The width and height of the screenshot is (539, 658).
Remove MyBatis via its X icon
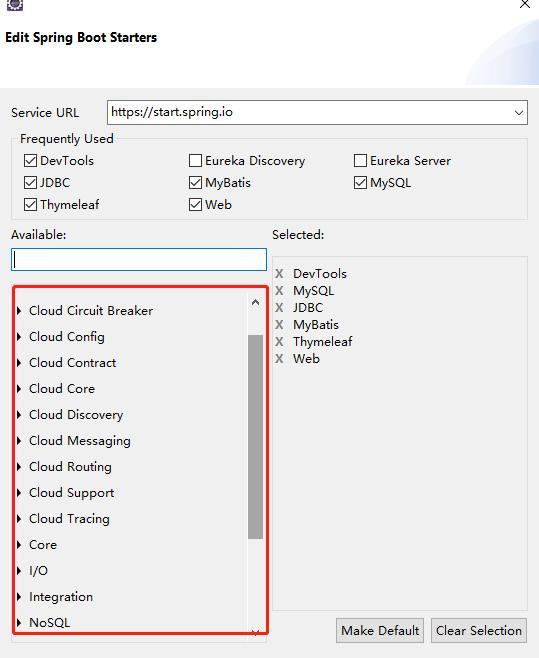[x=279, y=325]
